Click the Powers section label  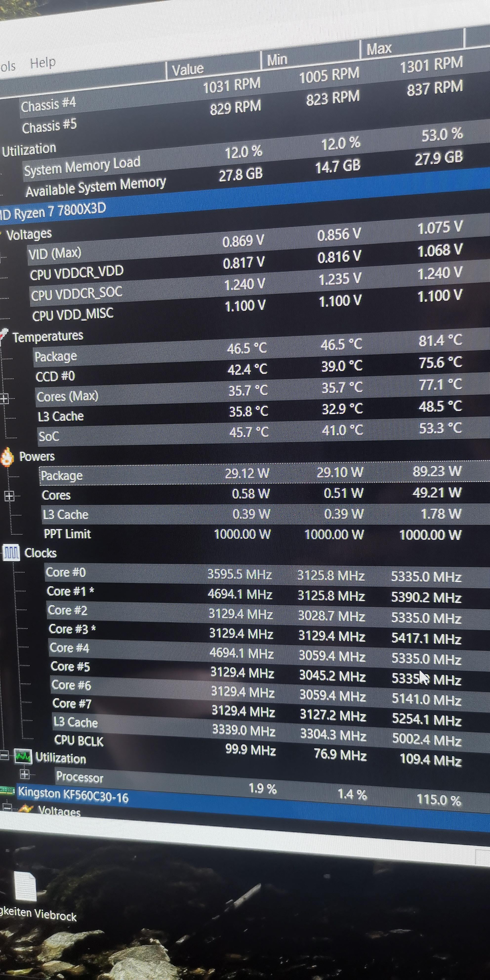pyautogui.click(x=37, y=456)
